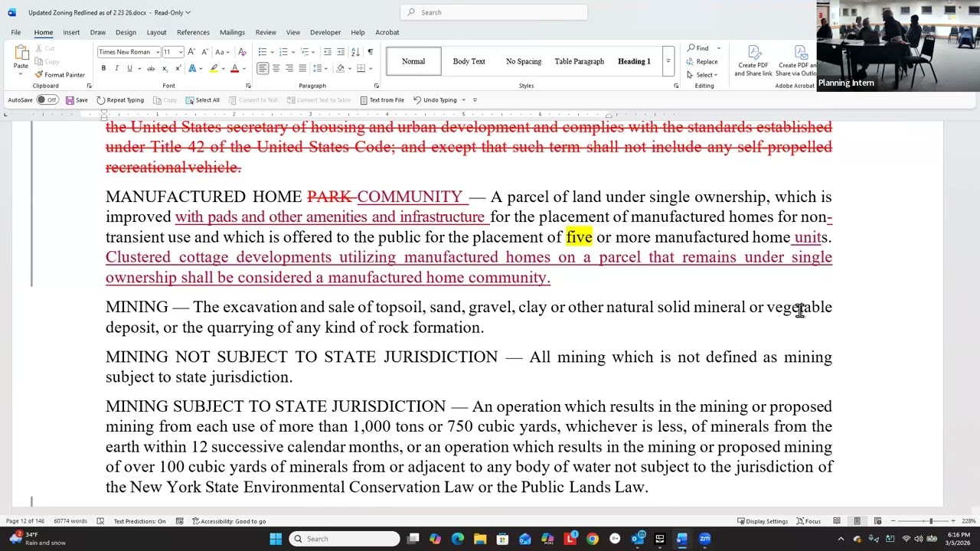Click Repeat Typing command

coord(120,100)
